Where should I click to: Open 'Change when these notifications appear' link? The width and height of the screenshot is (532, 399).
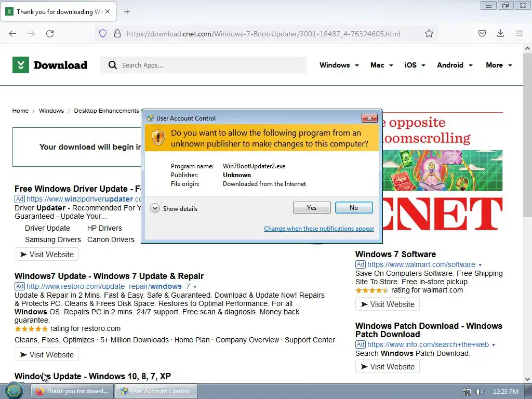[319, 229]
